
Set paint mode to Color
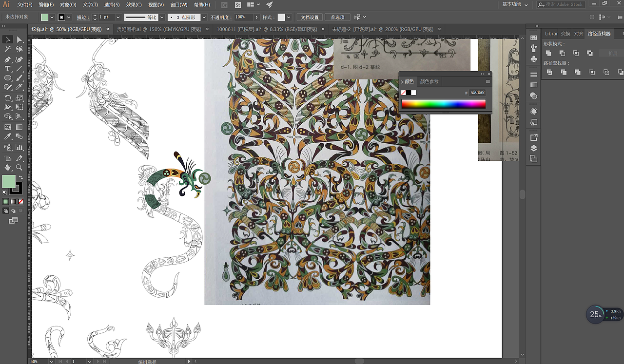[x=6, y=201]
